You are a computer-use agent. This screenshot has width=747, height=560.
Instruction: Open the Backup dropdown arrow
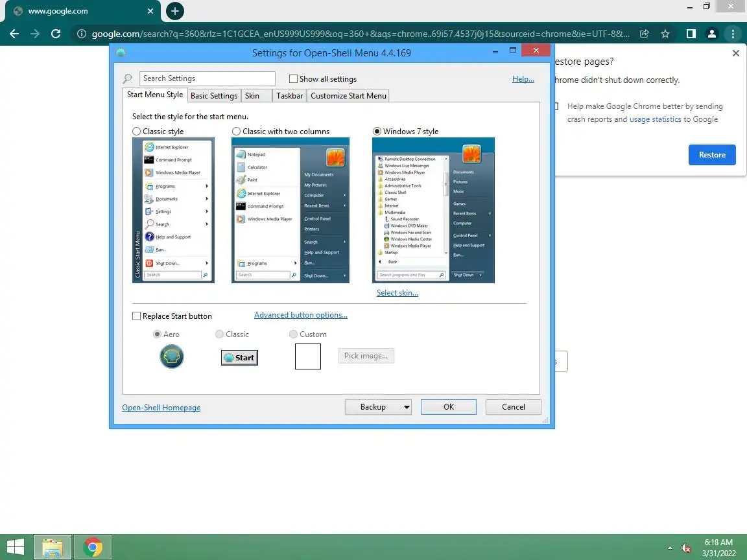coord(407,407)
